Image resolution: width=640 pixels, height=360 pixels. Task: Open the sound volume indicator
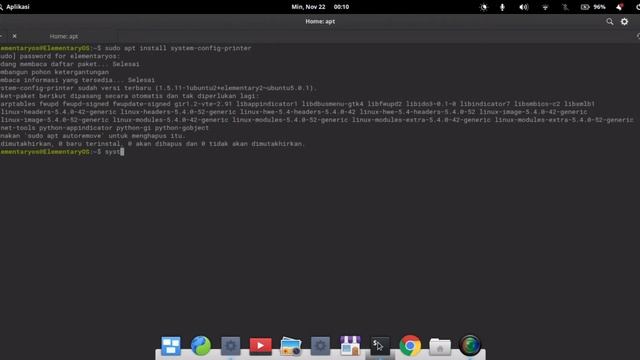[524, 7]
